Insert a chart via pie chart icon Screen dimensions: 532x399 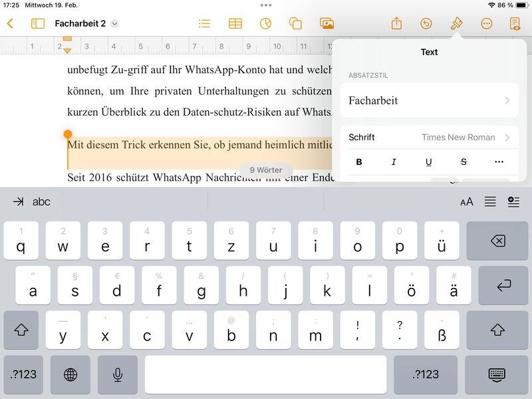tap(265, 23)
